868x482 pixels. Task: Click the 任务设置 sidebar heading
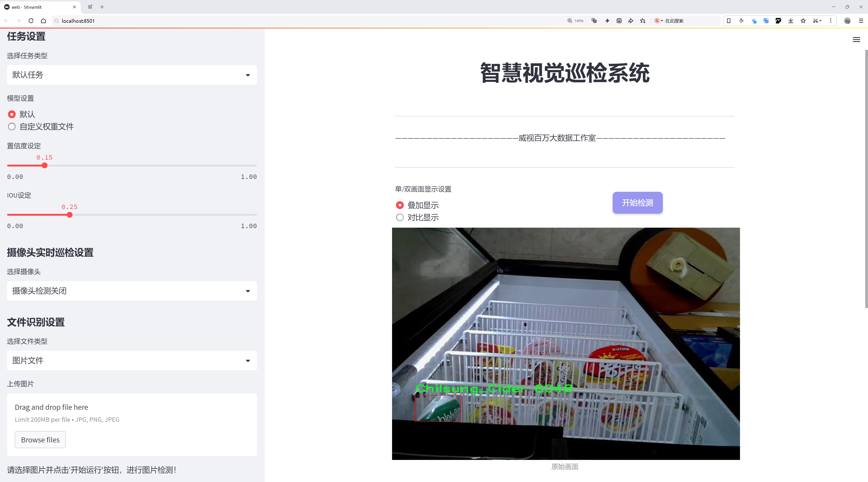(26, 36)
